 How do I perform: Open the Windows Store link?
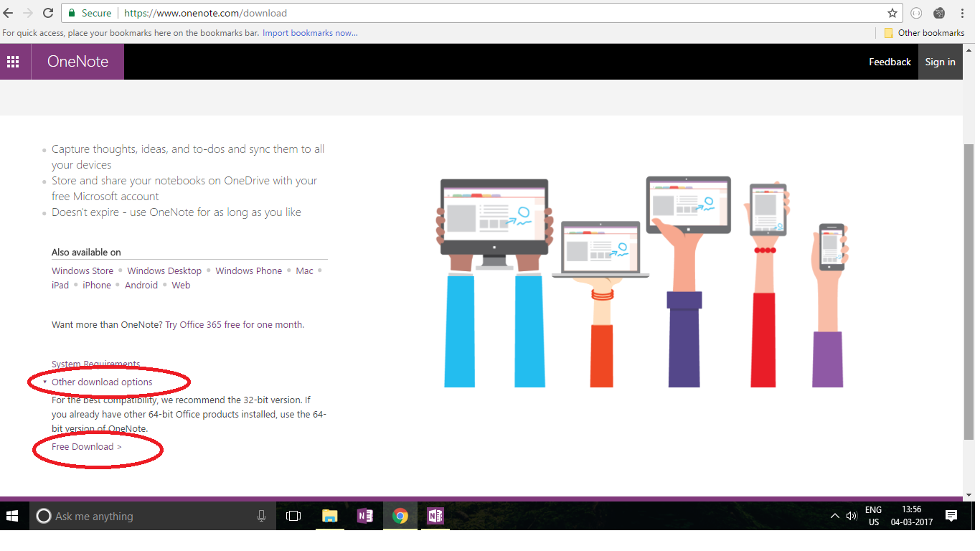pos(83,271)
